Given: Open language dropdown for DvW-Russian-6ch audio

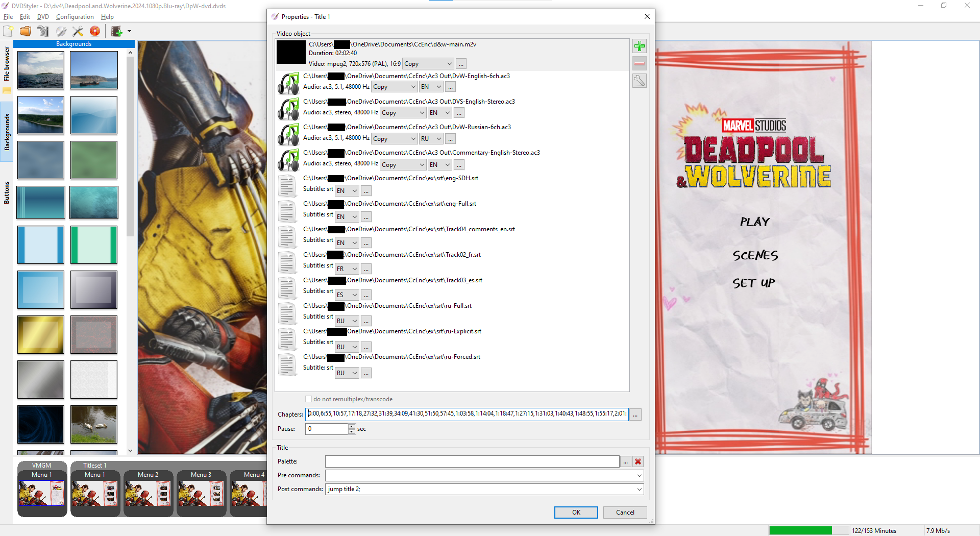Looking at the screenshot, I should (x=431, y=139).
